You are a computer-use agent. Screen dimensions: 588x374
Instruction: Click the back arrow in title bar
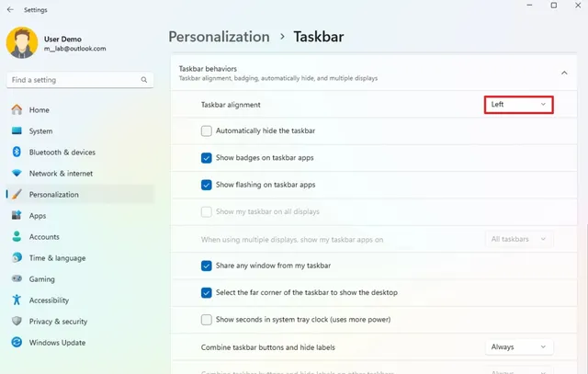[10, 10]
